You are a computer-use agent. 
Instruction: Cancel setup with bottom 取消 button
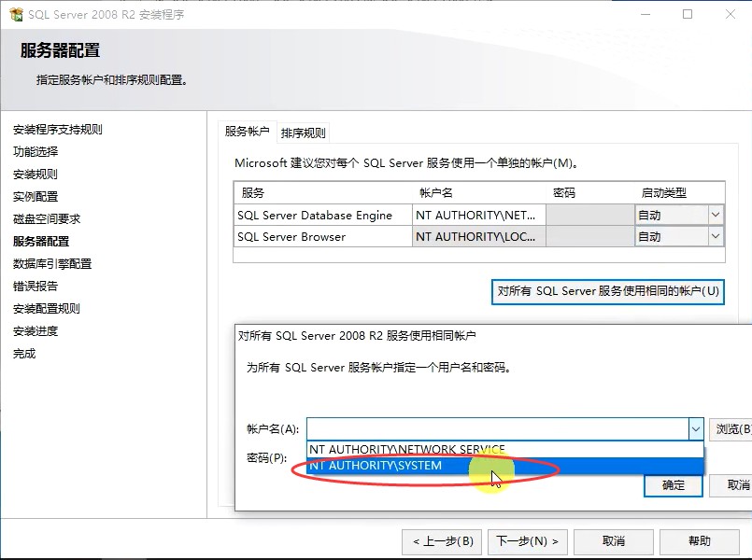coord(613,541)
